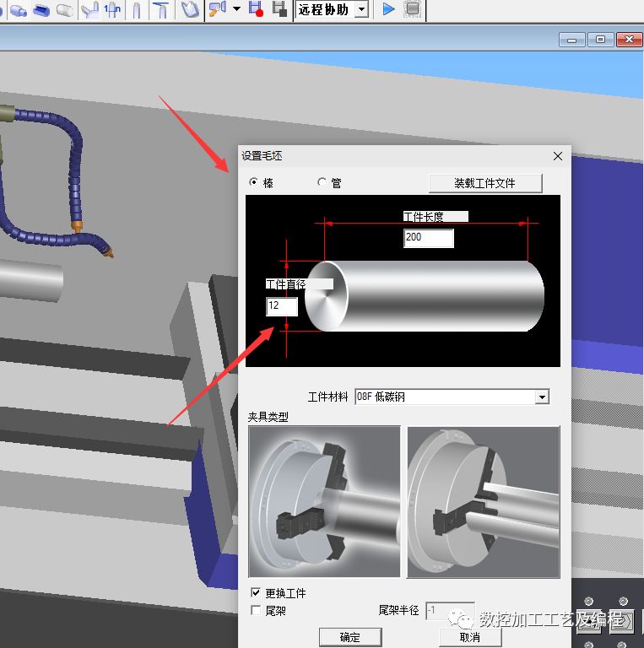Select the 棒 (bar) radio button
This screenshot has width=644, height=648.
click(254, 183)
